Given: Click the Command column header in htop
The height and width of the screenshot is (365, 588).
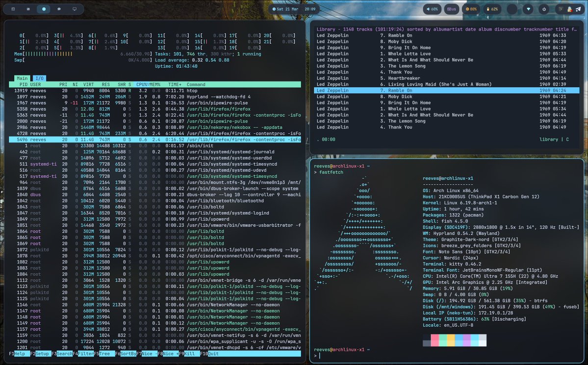Looking at the screenshot, I should click(196, 85).
